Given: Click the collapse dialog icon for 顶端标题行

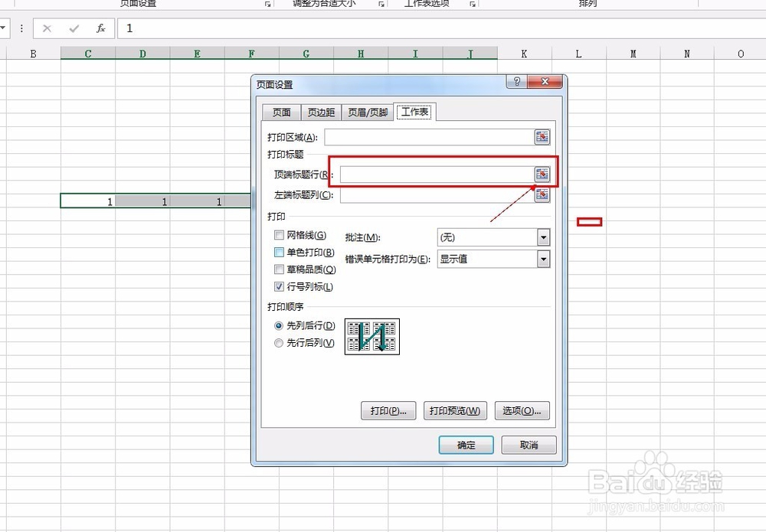Looking at the screenshot, I should click(542, 174).
